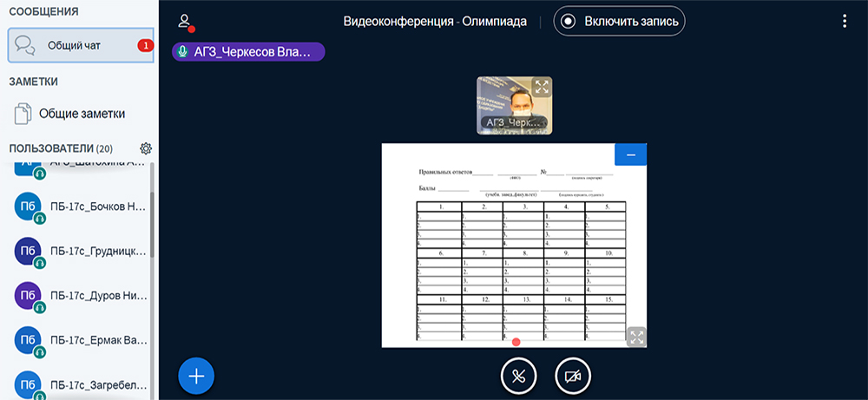Click the webcam name label АГЗ_Черк
This screenshot has height=400, width=868.
tap(515, 123)
